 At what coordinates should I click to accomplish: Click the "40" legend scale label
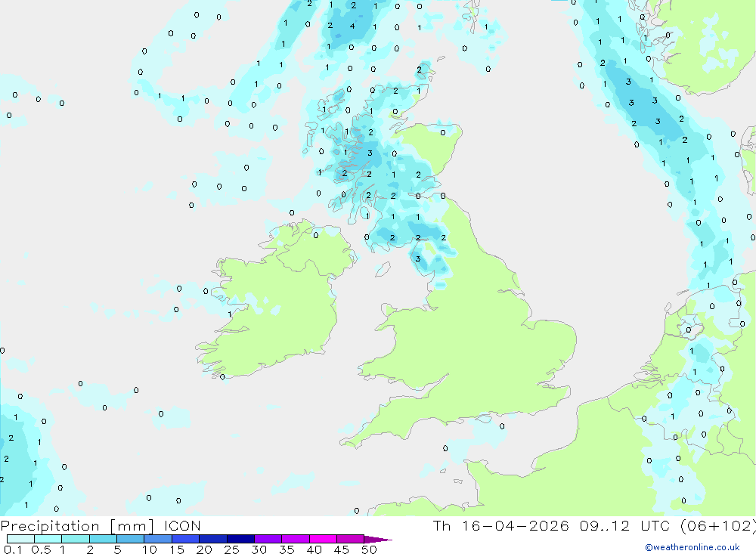click(x=314, y=549)
